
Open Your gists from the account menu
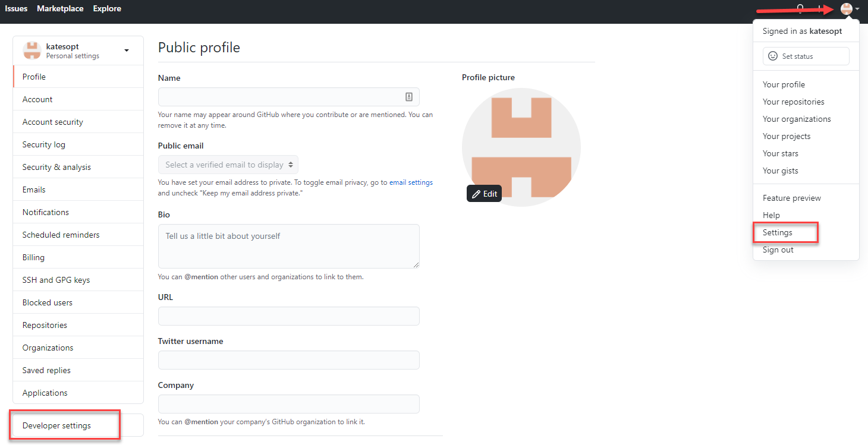[780, 171]
